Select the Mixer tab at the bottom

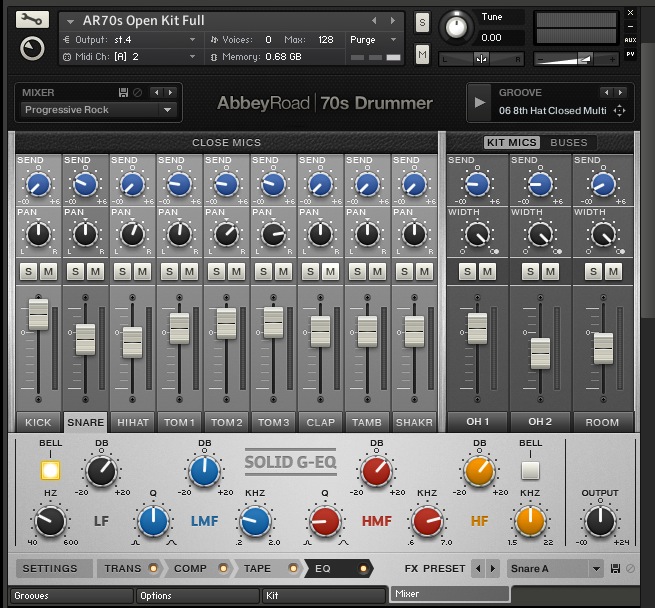(x=450, y=593)
